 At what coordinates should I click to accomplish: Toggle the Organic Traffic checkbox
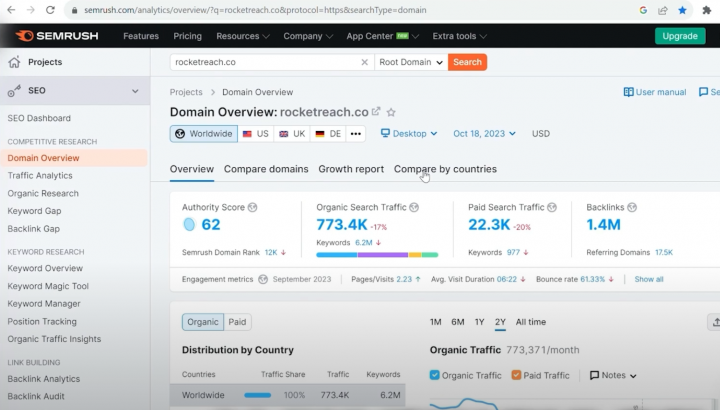(x=435, y=375)
